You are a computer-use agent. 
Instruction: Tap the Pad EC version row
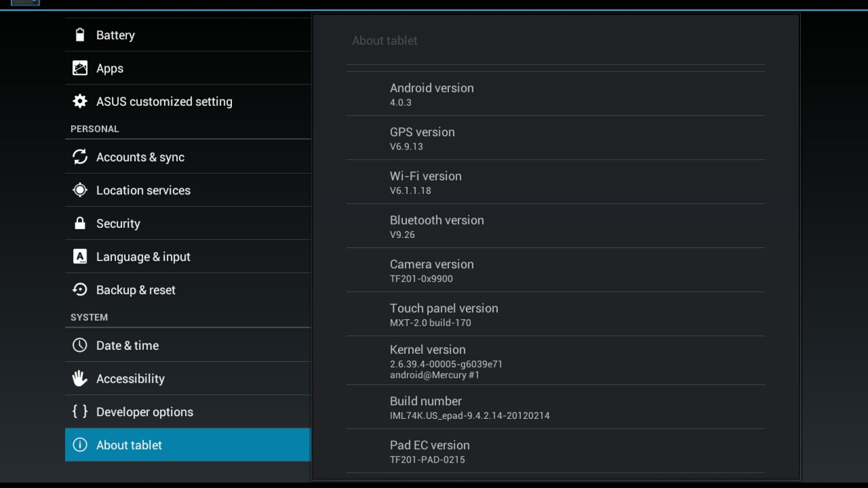pyautogui.click(x=555, y=451)
